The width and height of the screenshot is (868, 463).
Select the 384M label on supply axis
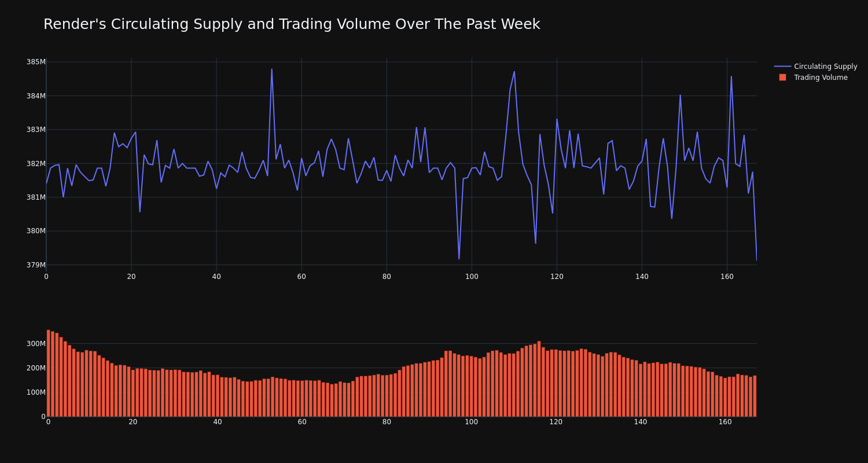[x=36, y=95]
